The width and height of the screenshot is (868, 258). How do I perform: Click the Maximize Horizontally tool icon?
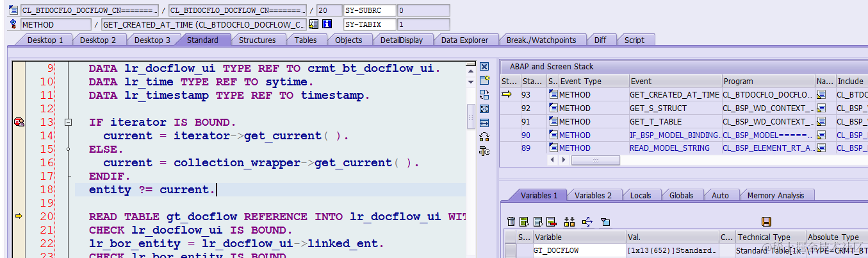click(x=484, y=123)
